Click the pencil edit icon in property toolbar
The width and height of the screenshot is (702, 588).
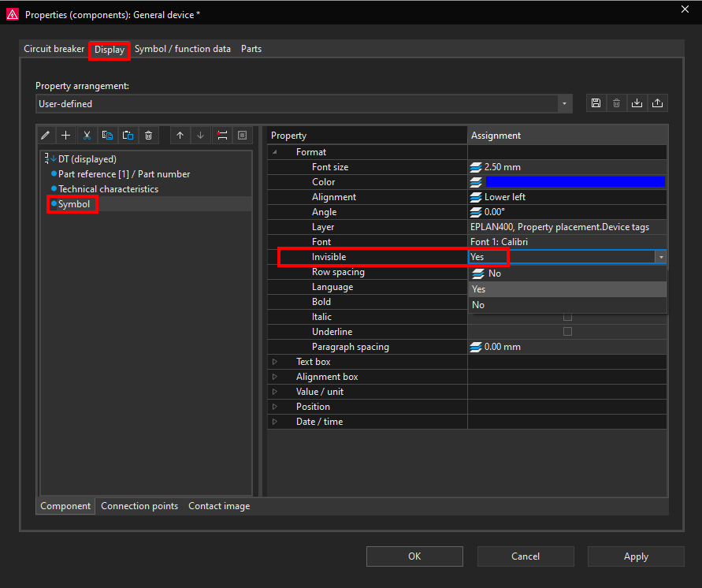[45, 136]
